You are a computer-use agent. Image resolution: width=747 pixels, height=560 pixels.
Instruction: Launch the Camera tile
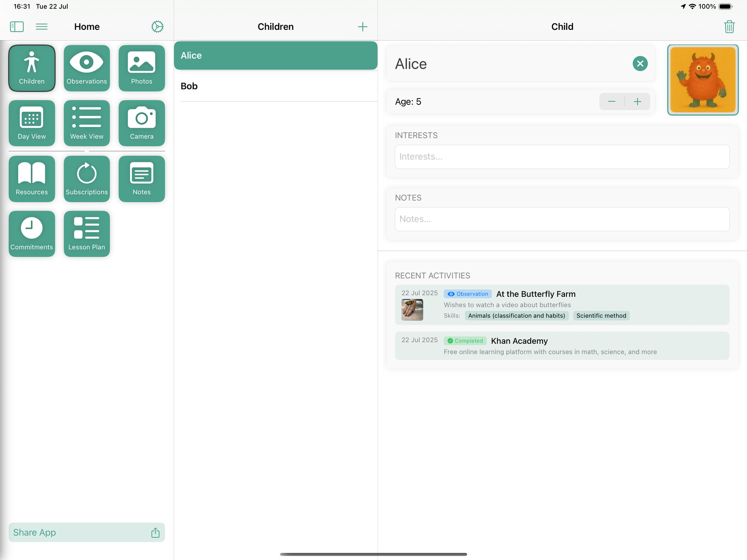141,123
